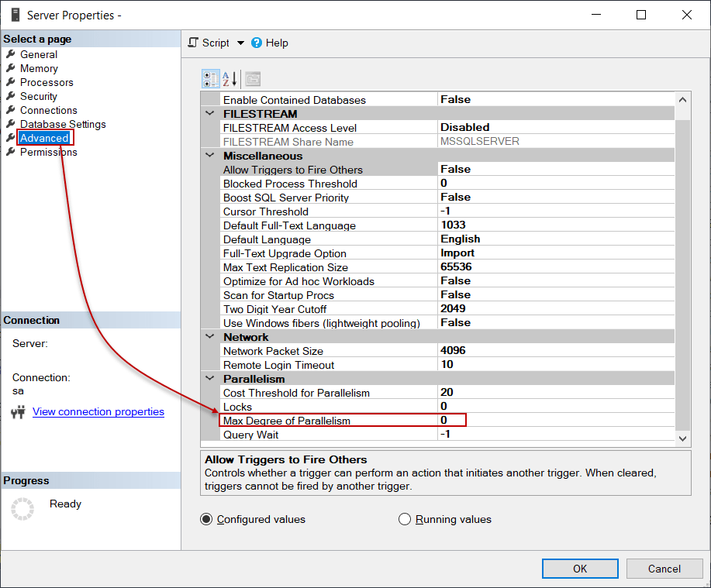Viewport: 711px width, 588px height.
Task: Select the Configured values radio button
Action: pyautogui.click(x=205, y=519)
